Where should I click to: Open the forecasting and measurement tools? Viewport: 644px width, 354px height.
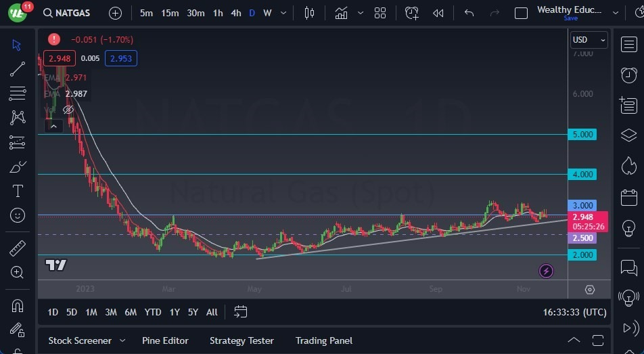[x=18, y=142]
